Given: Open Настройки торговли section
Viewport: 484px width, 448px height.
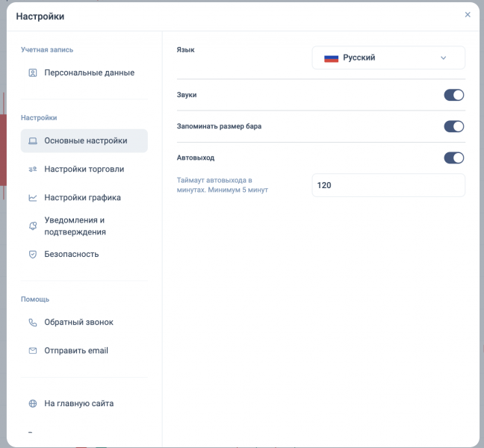Looking at the screenshot, I should pos(84,169).
